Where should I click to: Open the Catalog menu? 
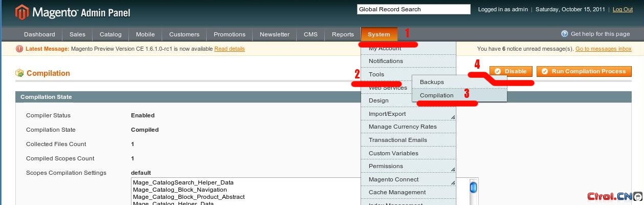pos(110,34)
